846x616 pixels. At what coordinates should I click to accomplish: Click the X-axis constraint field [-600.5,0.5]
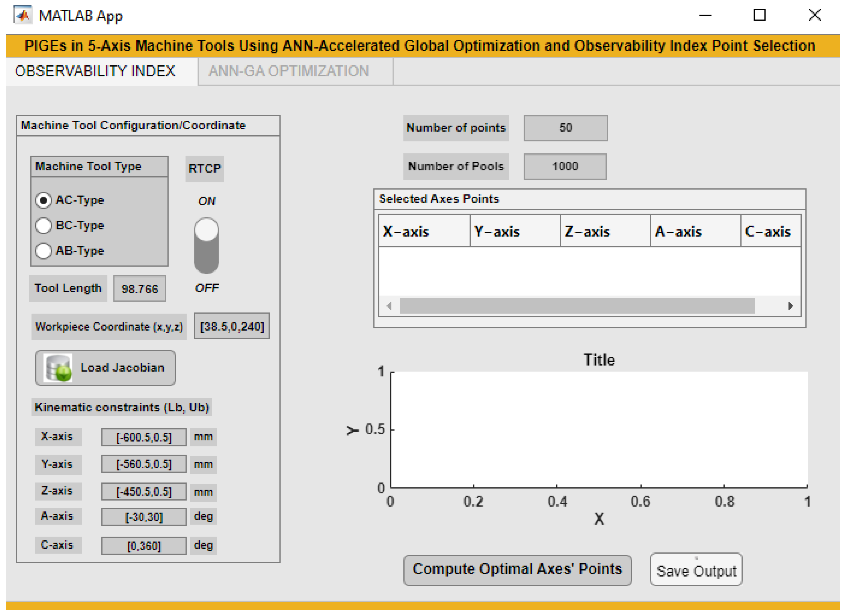(x=144, y=437)
